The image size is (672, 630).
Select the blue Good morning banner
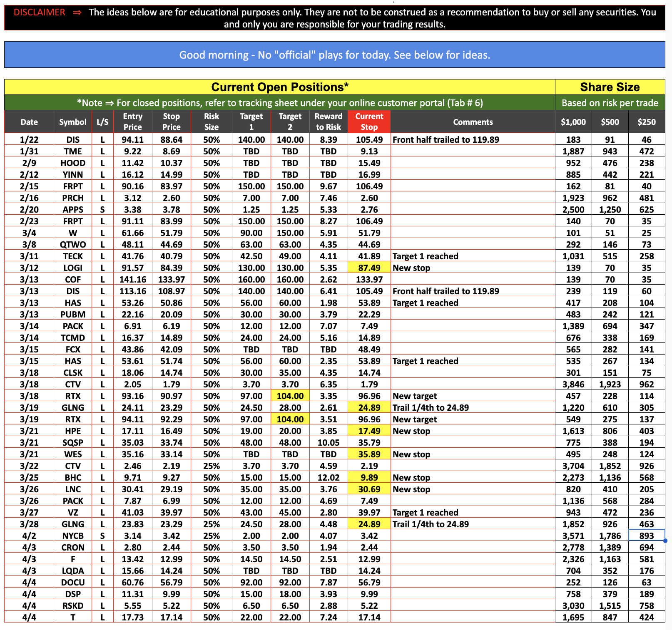pyautogui.click(x=334, y=55)
